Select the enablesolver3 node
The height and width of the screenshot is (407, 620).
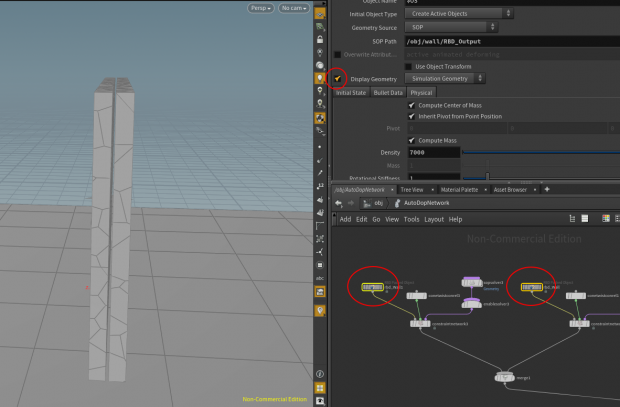pos(472,303)
